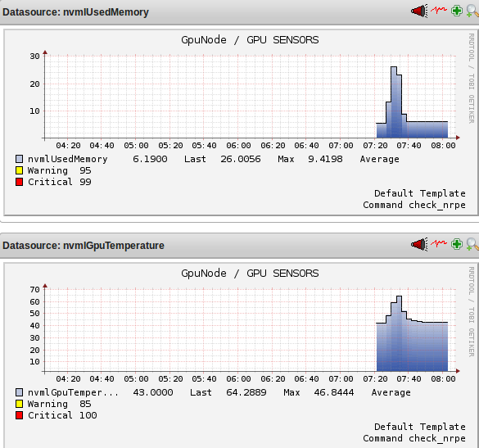
Task: Click the red megaphone alert icon for nvmlUsedMemory
Action: coord(419,11)
